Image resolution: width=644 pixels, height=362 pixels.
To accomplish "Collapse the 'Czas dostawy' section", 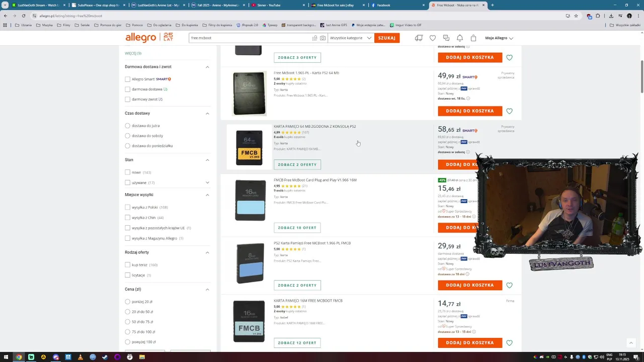I will point(207,113).
